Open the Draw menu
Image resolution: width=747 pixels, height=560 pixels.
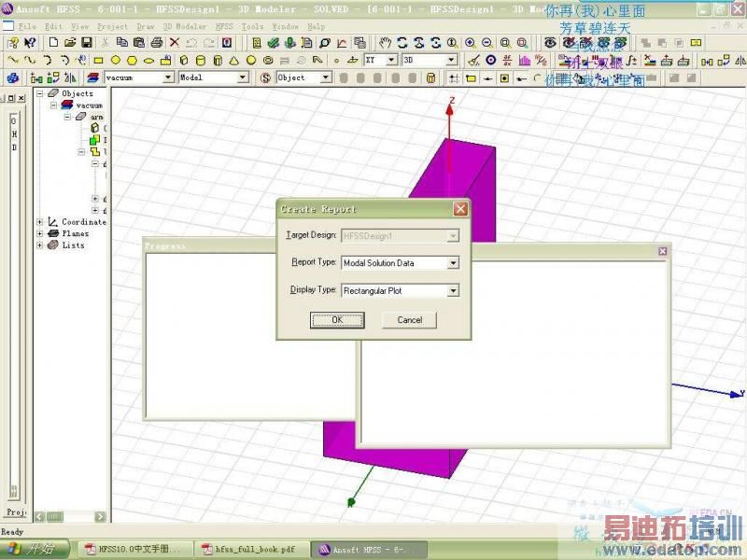(146, 27)
